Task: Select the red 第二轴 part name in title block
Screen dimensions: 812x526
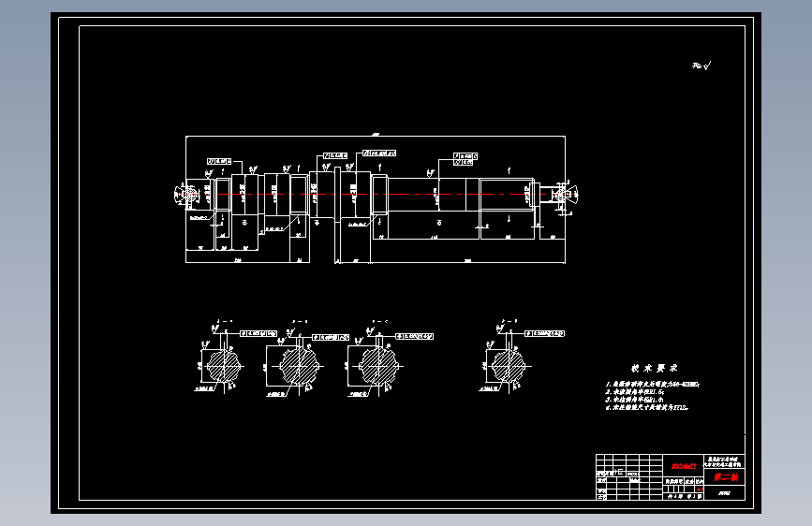Action: tap(725, 476)
